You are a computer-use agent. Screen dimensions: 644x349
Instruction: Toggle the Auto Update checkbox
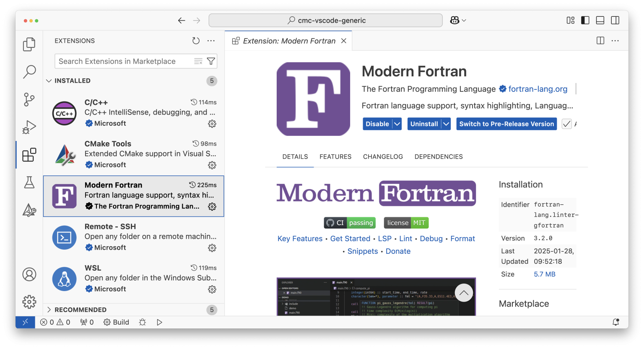pos(566,124)
